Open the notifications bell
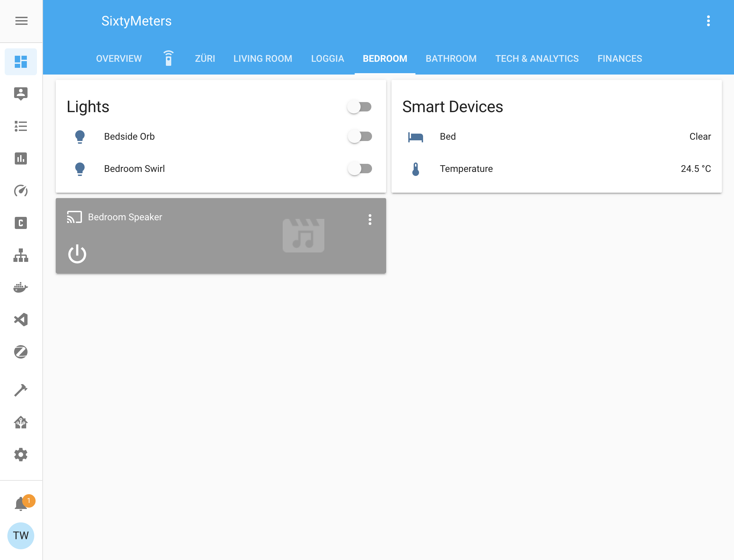This screenshot has width=734, height=560. (x=21, y=503)
